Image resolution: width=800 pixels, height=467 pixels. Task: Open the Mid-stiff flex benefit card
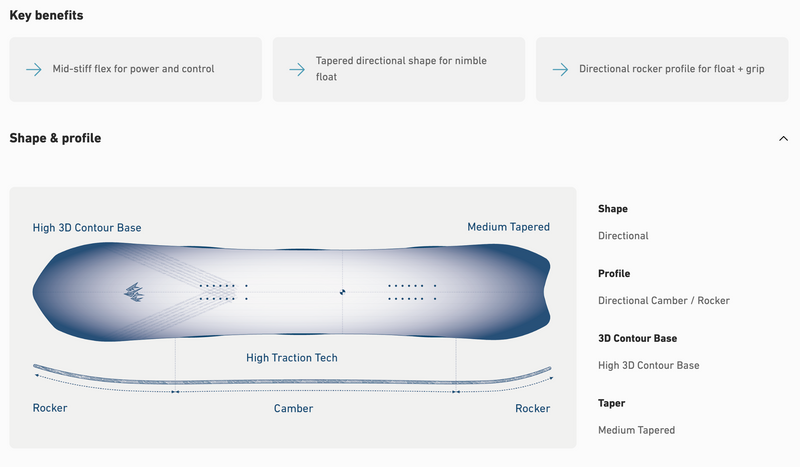point(136,69)
